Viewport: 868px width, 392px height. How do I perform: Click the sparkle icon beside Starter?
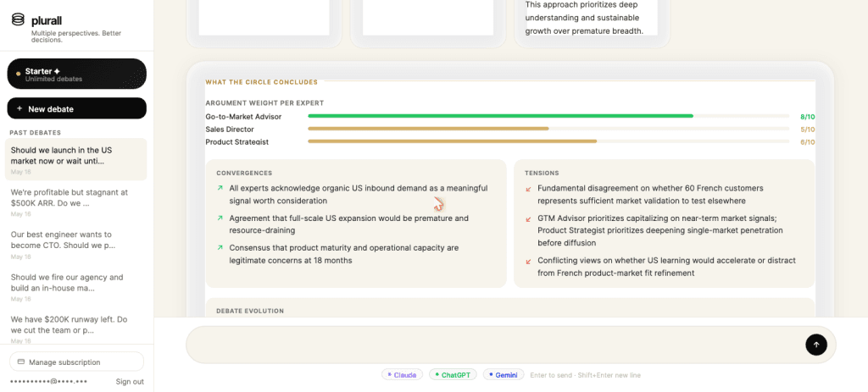[x=57, y=71]
